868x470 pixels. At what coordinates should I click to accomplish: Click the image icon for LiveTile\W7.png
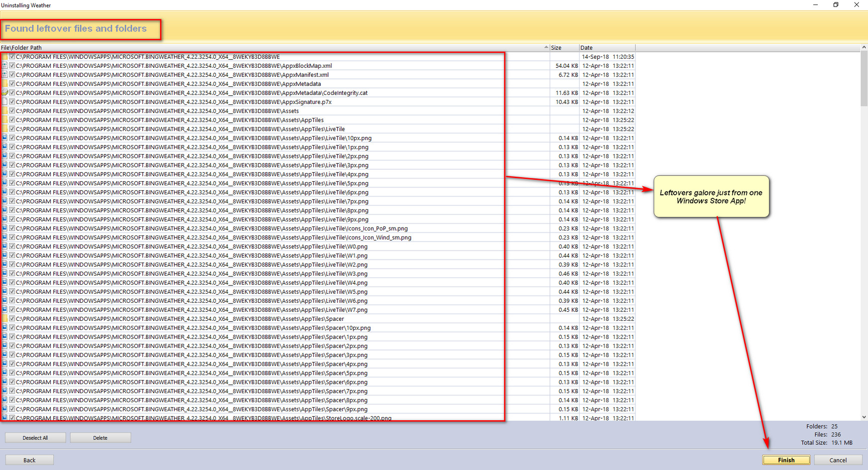(x=5, y=310)
